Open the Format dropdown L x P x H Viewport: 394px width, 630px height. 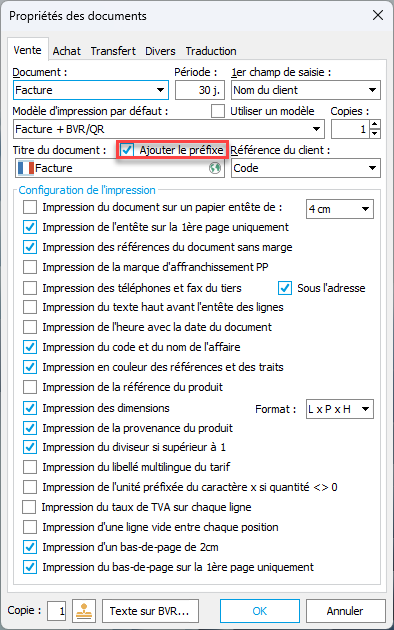pyautogui.click(x=340, y=409)
